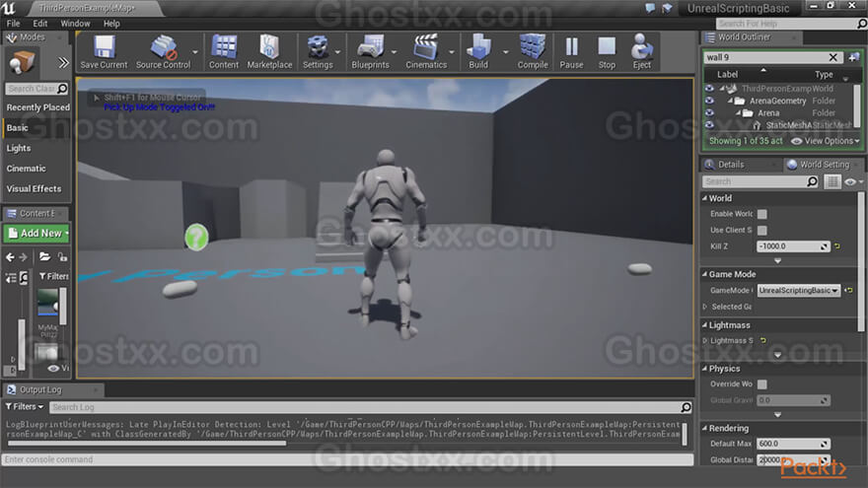868x488 pixels.
Task: Open the File menu
Action: point(13,24)
